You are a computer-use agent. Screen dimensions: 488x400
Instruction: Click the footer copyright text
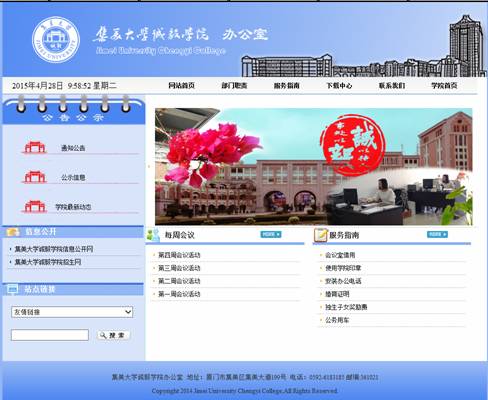coord(244,390)
